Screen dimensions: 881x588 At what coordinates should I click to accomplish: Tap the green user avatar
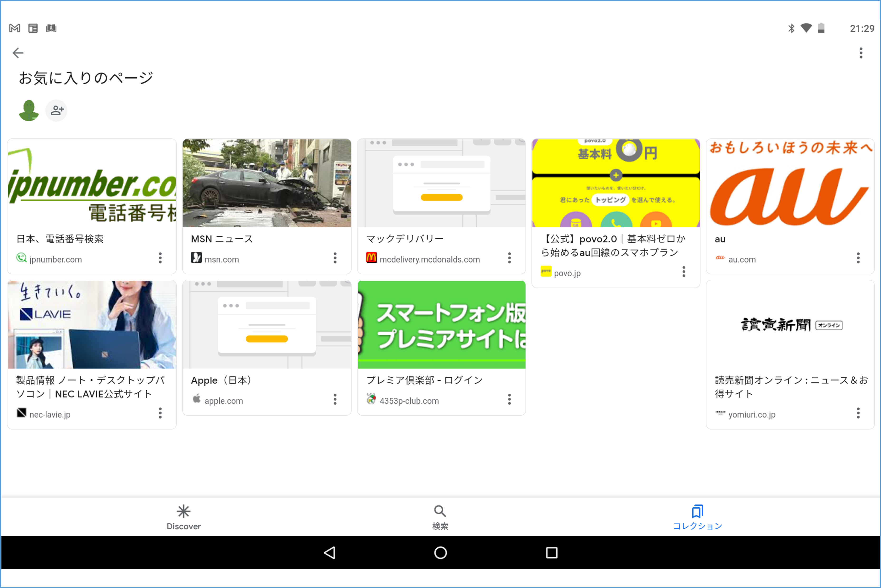(x=29, y=110)
